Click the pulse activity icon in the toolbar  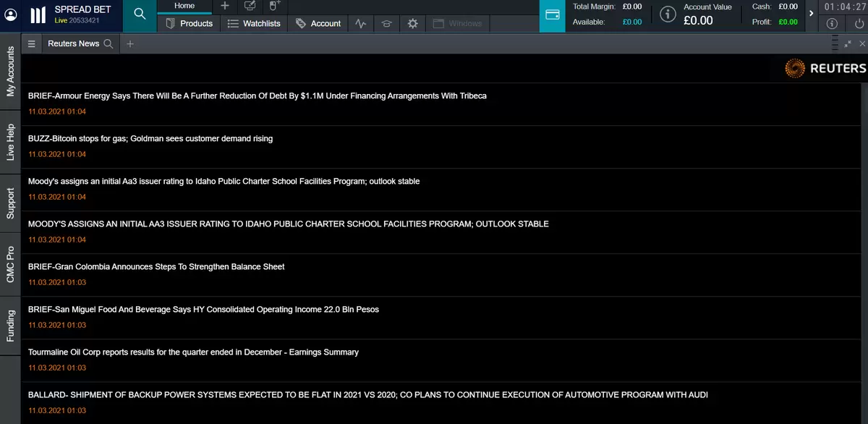(360, 23)
